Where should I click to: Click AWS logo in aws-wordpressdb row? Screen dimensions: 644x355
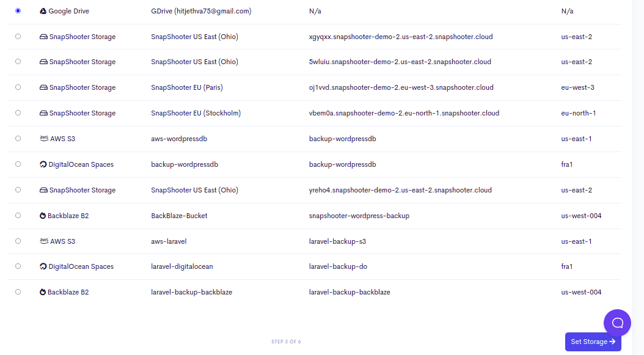pos(44,138)
